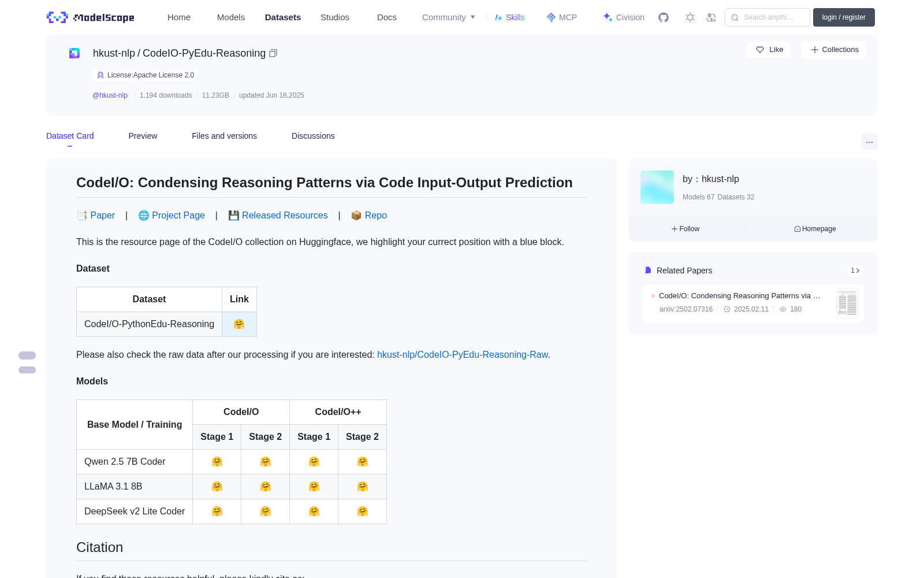Visit the hkust-nlp Homepage button

click(815, 229)
